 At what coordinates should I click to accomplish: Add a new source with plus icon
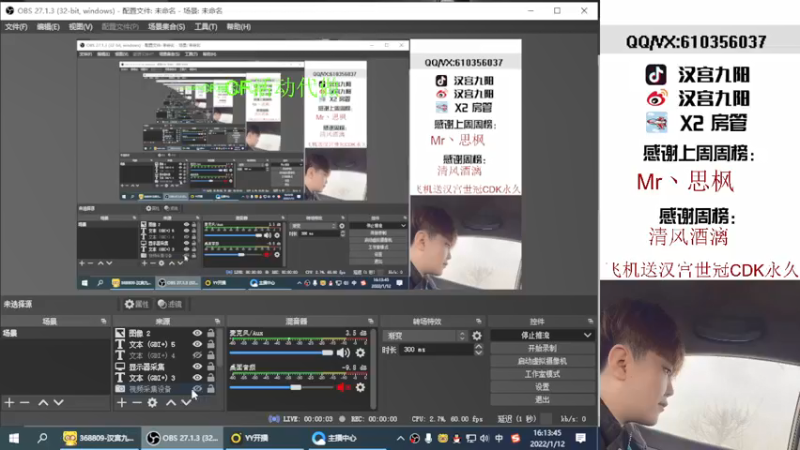121,403
